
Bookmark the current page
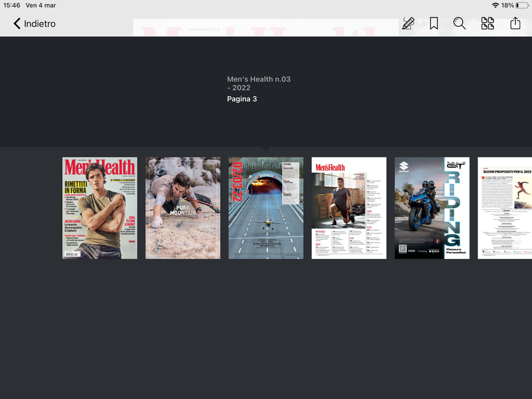434,23
